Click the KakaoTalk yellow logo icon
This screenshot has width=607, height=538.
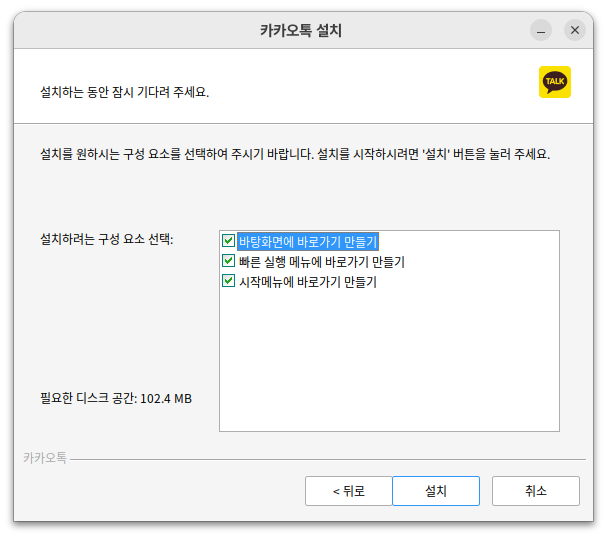click(554, 82)
